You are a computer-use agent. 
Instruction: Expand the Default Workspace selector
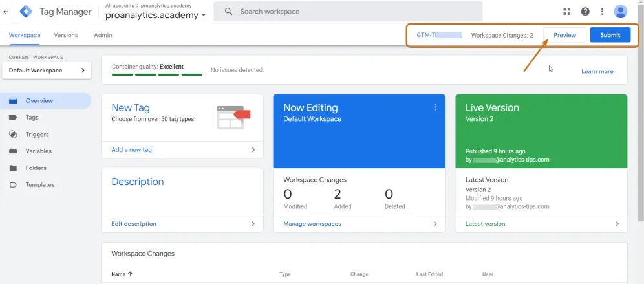(x=47, y=71)
